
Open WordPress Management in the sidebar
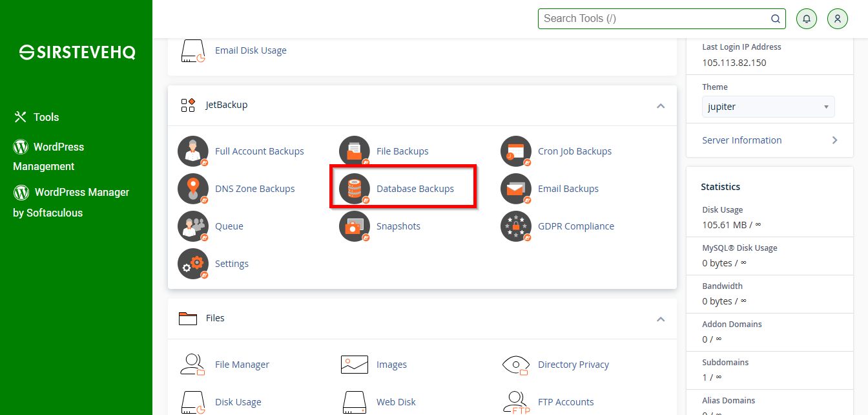[49, 156]
